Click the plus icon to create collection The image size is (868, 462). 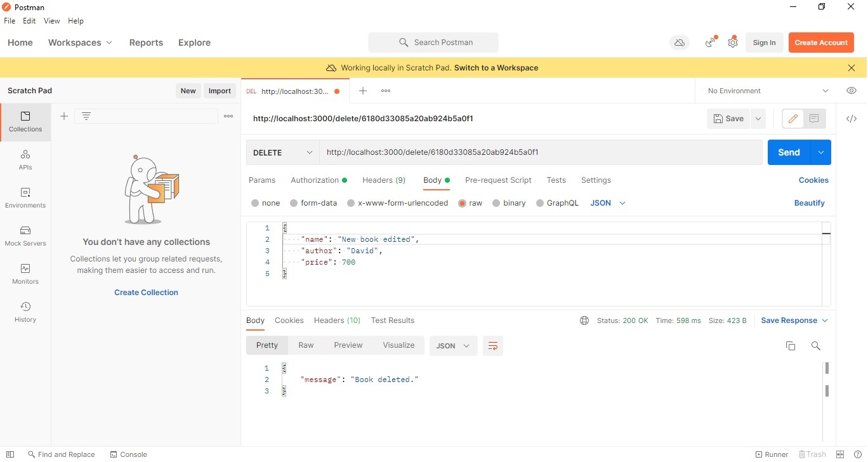64,116
